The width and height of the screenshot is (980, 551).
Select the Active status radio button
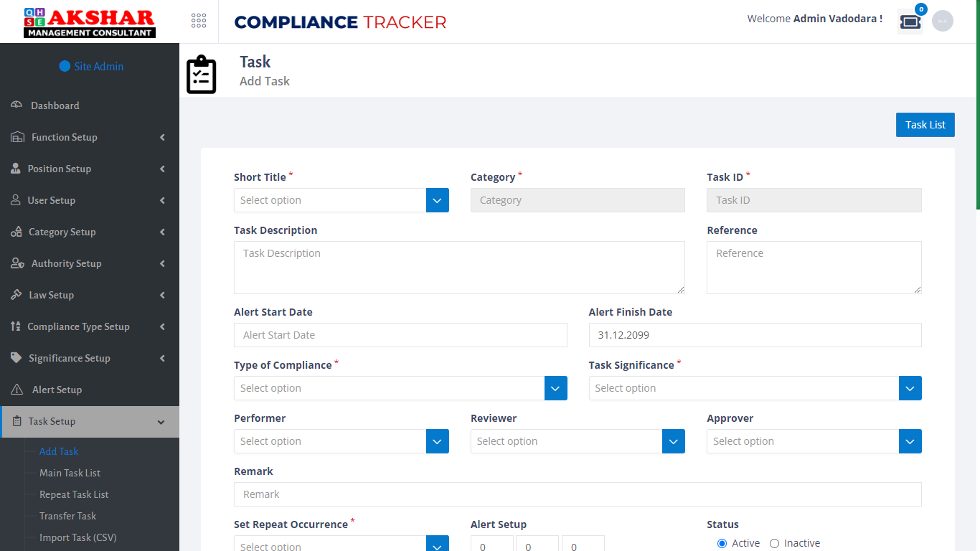(x=722, y=543)
